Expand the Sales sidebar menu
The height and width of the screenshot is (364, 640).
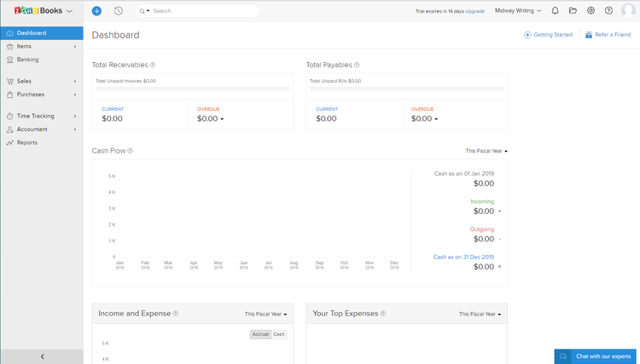pos(42,81)
